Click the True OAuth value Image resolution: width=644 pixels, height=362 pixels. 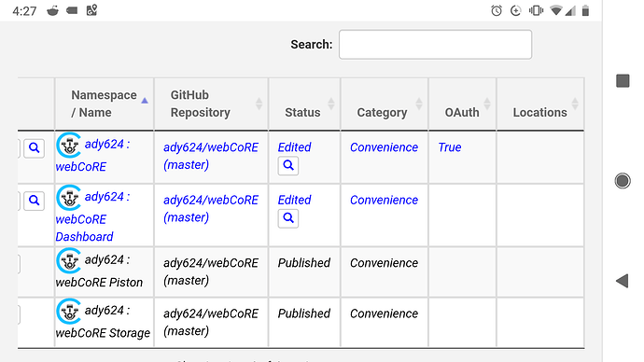450,147
